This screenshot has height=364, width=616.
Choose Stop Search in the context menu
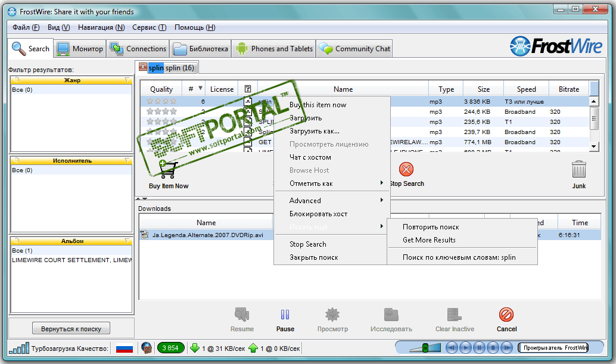coord(332,244)
